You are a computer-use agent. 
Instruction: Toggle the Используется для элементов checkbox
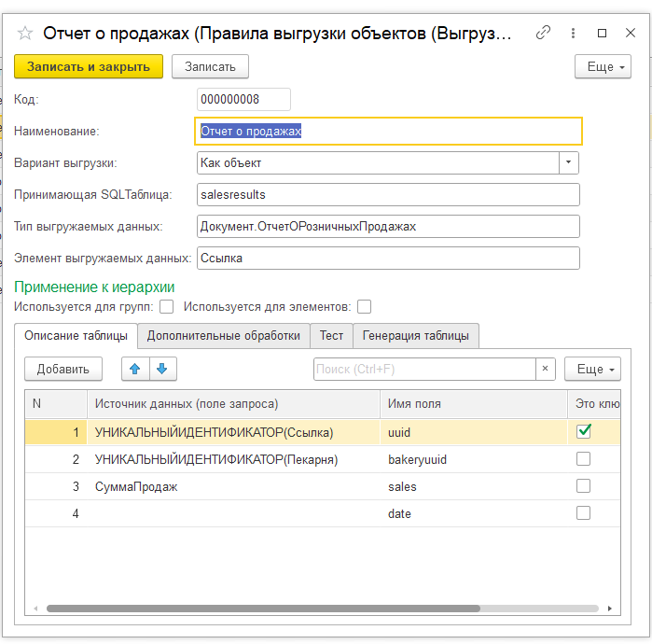(x=365, y=307)
